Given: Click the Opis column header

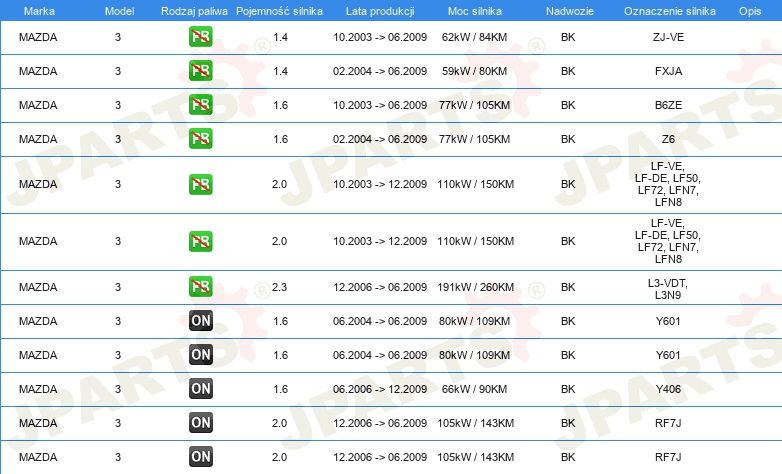Looking at the screenshot, I should pyautogui.click(x=750, y=11).
